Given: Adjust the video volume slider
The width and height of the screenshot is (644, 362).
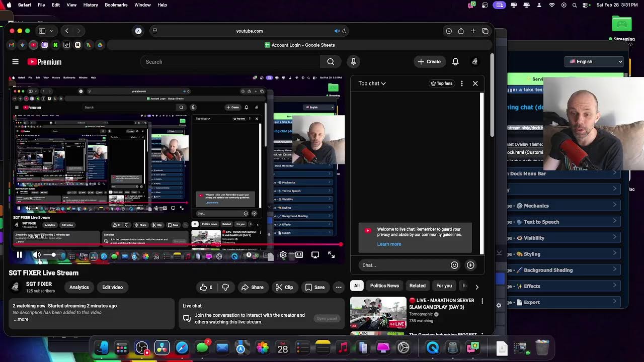Looking at the screenshot, I should click(50, 255).
